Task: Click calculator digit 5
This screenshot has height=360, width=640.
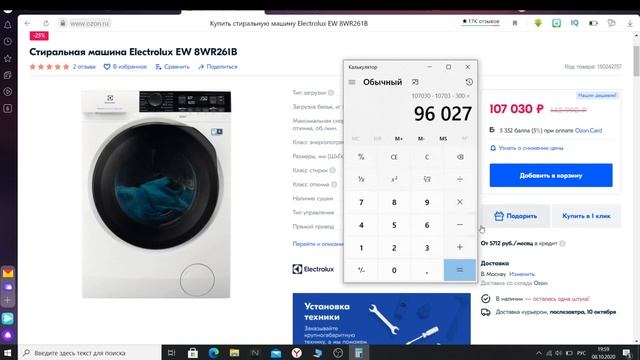Action: click(x=394, y=225)
